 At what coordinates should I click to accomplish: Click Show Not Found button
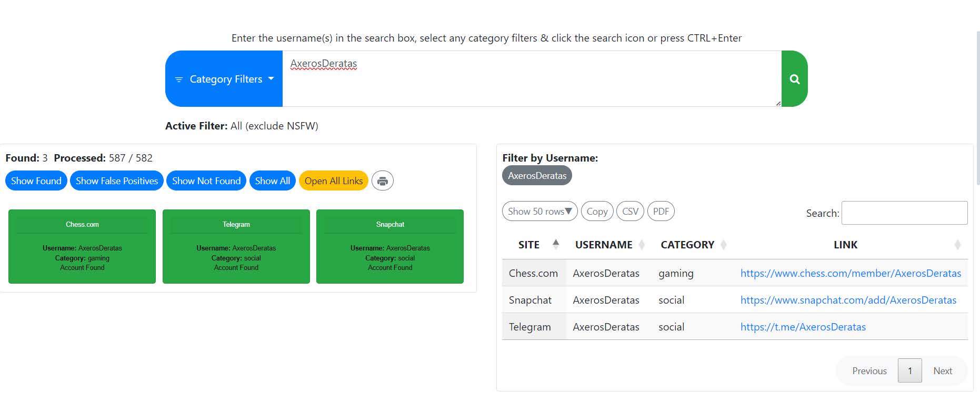pos(206,181)
